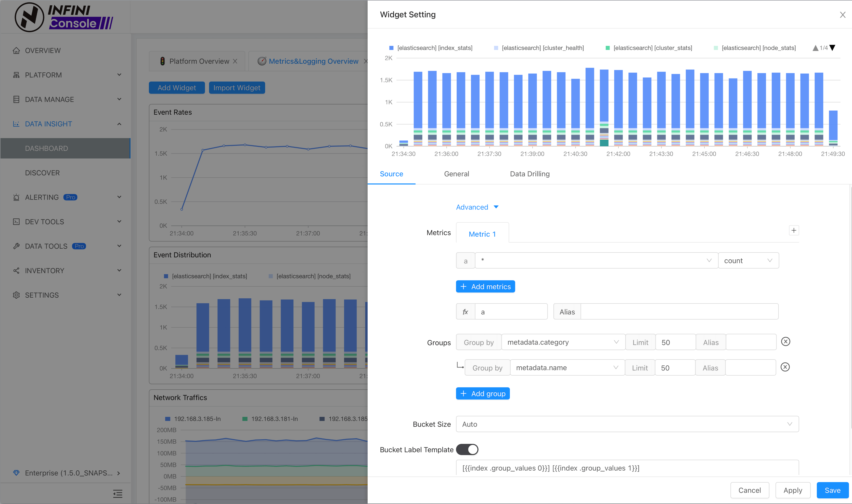852x504 pixels.
Task: Remove the metadata.name group
Action: pos(785,367)
